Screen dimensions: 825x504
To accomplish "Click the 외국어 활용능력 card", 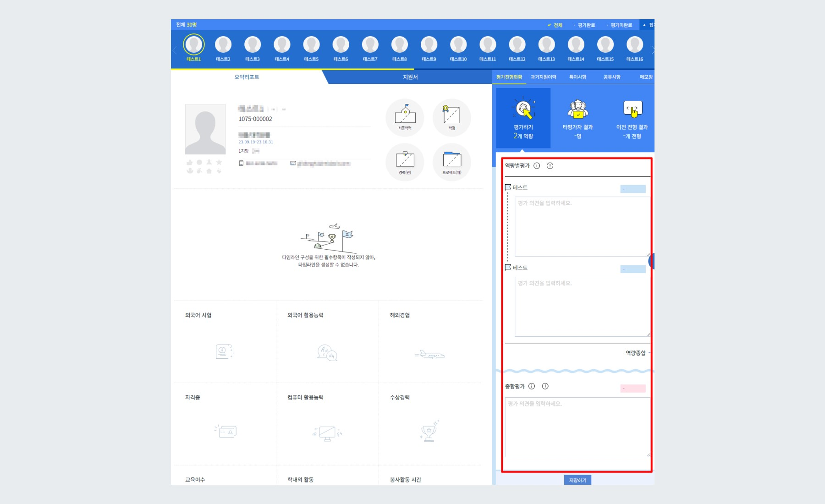I will (327, 341).
